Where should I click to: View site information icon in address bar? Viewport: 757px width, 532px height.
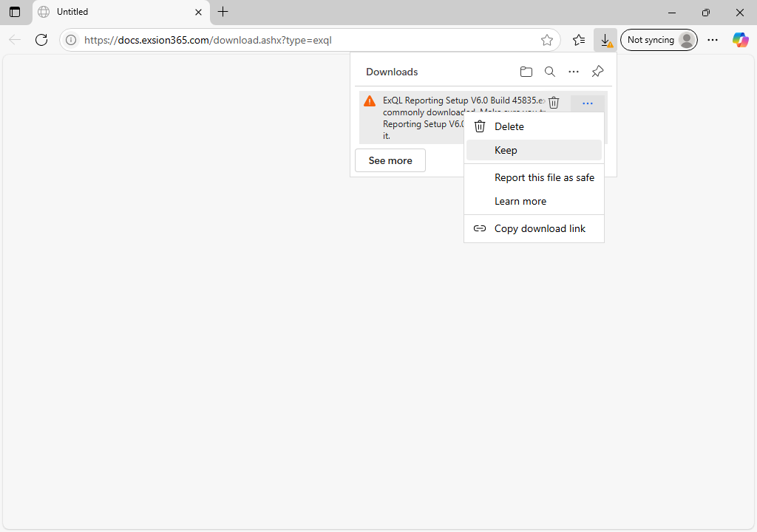pyautogui.click(x=71, y=40)
